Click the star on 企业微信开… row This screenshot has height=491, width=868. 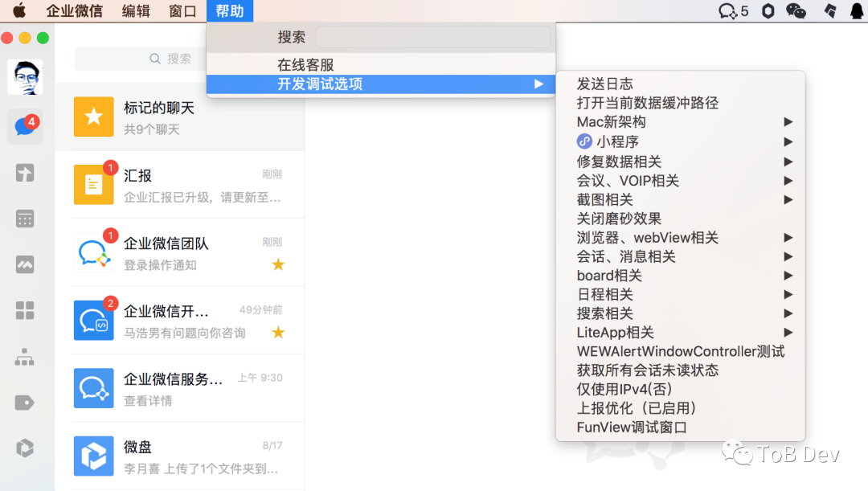tap(278, 332)
